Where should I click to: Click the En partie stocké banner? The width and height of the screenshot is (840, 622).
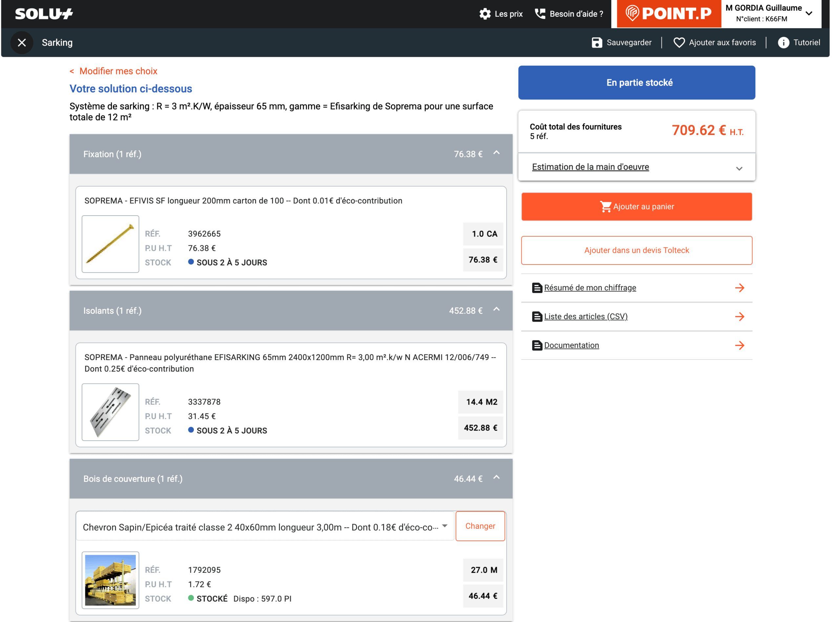click(636, 82)
